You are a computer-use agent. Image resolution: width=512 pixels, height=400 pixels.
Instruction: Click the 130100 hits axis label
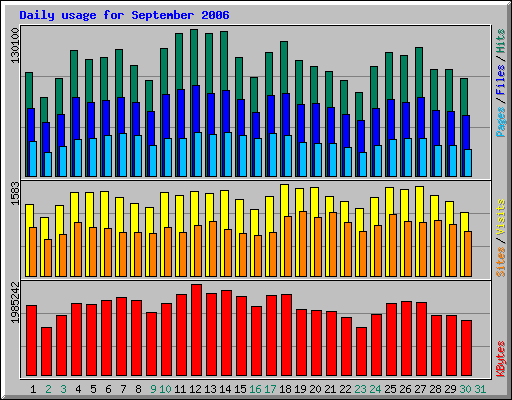[15, 45]
